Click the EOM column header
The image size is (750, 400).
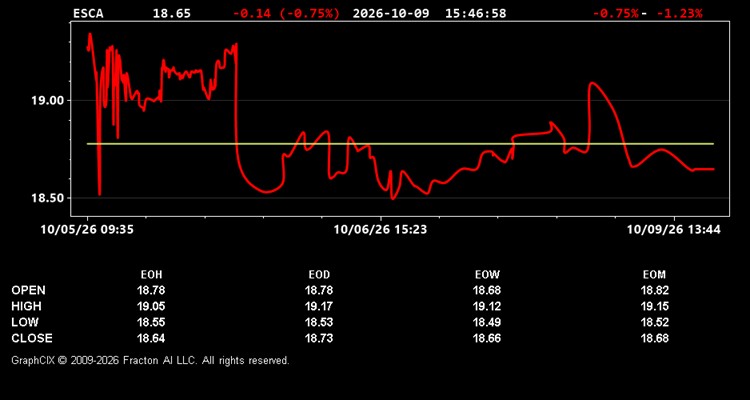tap(654, 275)
